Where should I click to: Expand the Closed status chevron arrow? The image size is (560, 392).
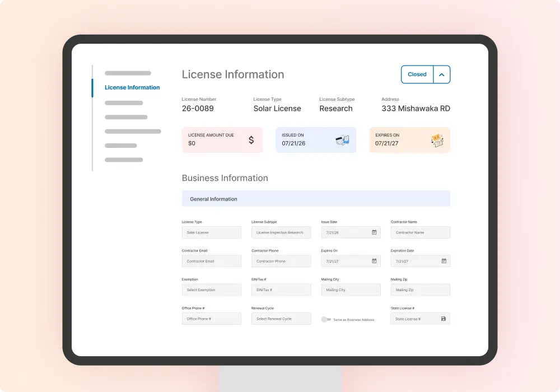441,74
